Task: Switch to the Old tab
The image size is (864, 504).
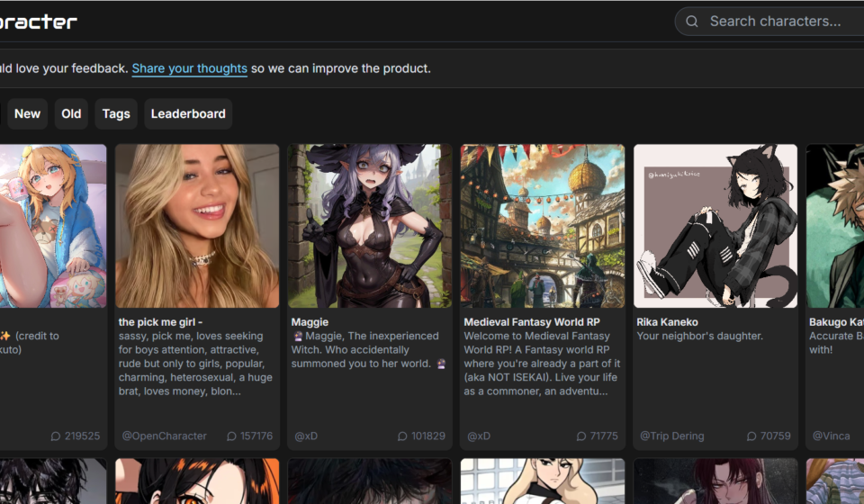Action: (x=71, y=114)
